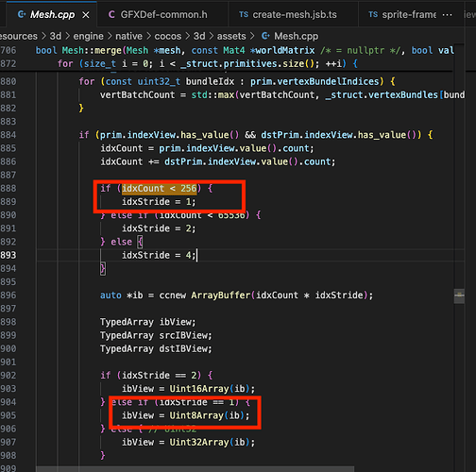Click line number 888 in the gutter
The height and width of the screenshot is (472, 476).
coord(8,188)
